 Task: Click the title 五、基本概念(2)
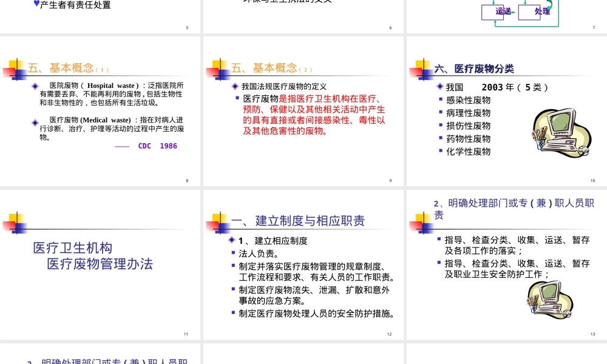271,68
